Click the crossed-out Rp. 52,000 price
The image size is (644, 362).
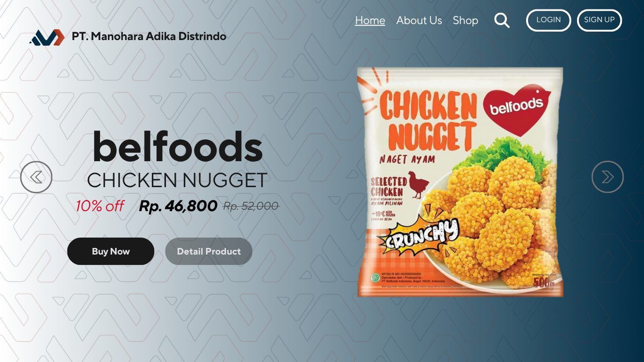point(251,206)
